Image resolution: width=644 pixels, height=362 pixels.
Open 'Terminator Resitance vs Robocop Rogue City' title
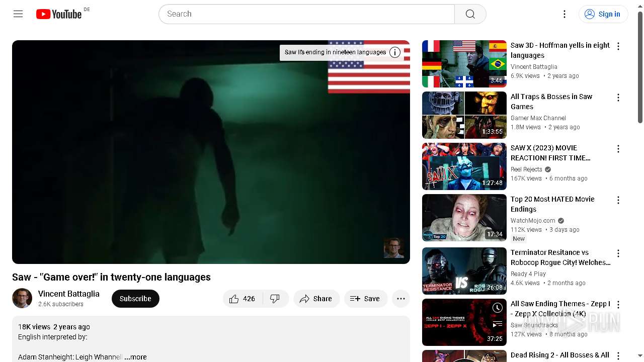(x=560, y=257)
